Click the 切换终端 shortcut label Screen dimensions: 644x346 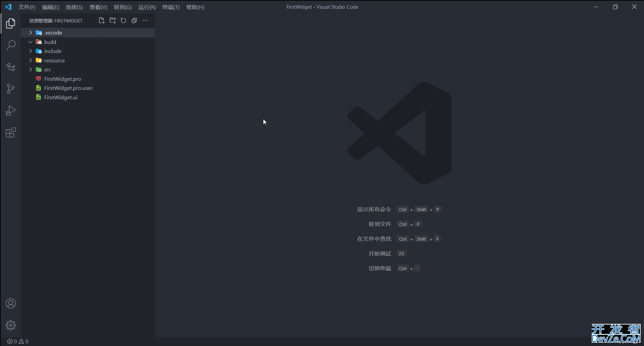point(380,269)
